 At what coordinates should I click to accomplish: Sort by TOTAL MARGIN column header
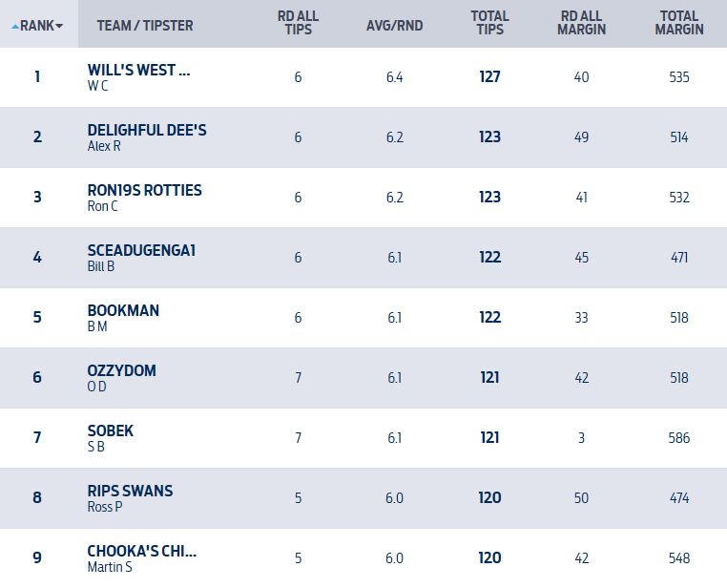click(x=679, y=23)
